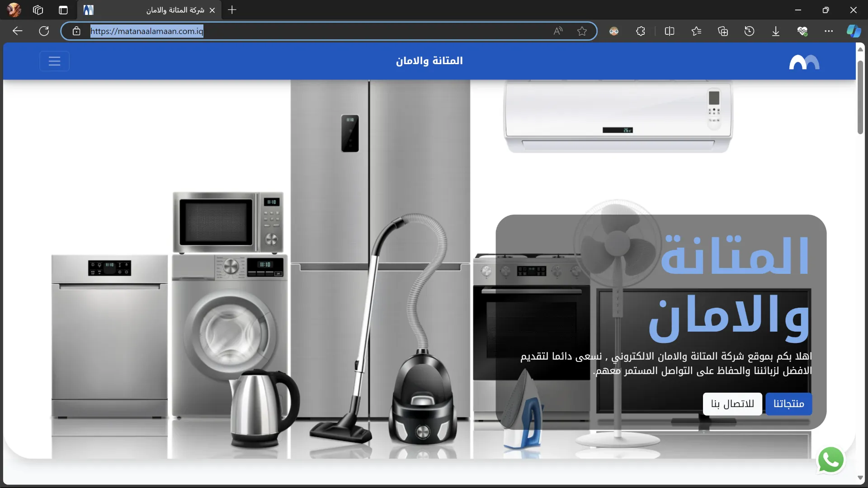Click the white للاتصال بنا contact button

pyautogui.click(x=732, y=404)
